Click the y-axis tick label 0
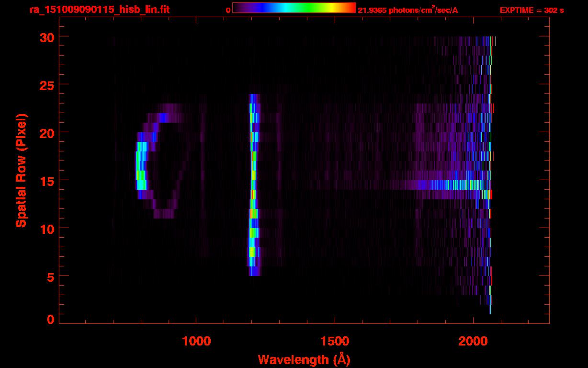 (50, 320)
